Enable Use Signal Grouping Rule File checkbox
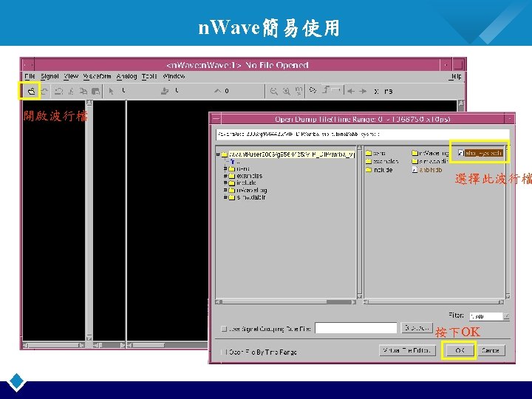 224,329
